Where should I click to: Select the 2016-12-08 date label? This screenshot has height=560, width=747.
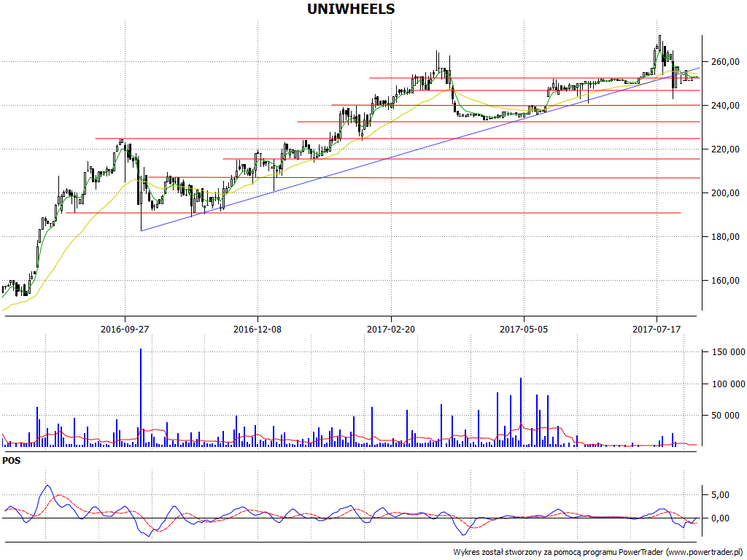[x=258, y=329]
